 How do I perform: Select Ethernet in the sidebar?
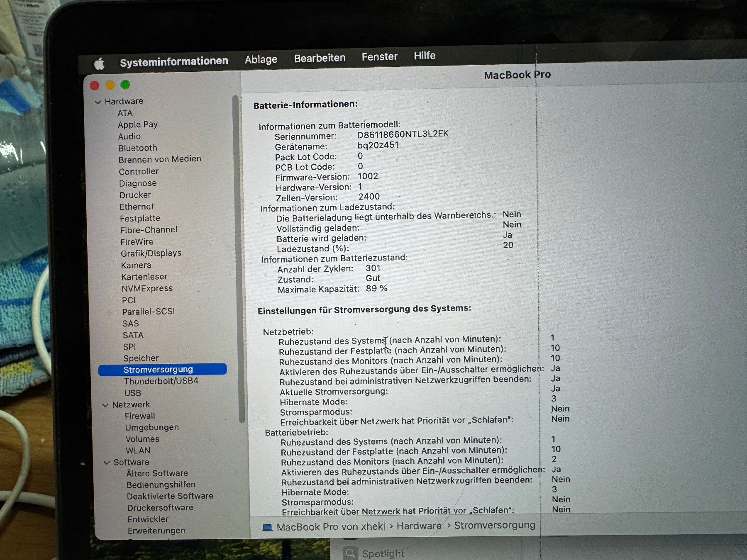(137, 207)
